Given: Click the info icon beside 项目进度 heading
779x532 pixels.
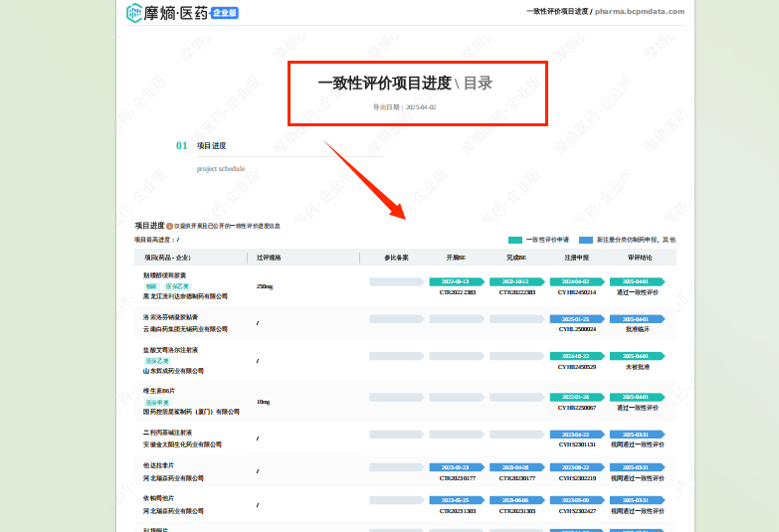Looking at the screenshot, I should coord(170,227).
